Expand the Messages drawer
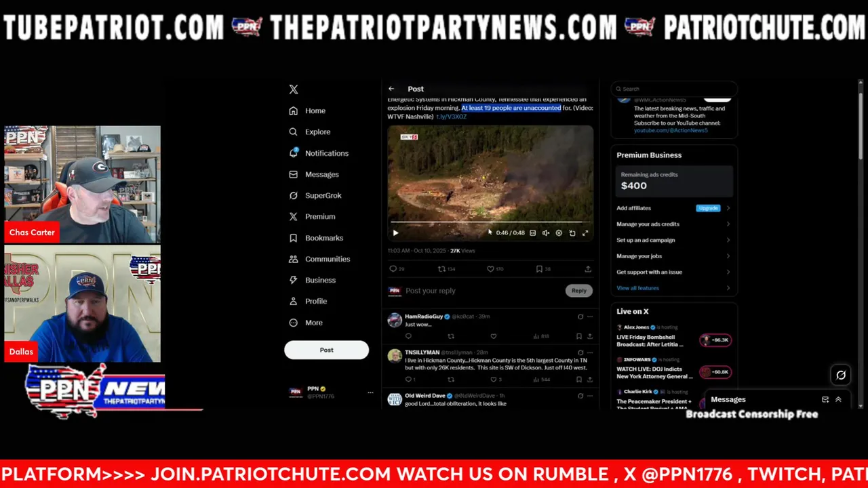Image resolution: width=868 pixels, height=488 pixels. pyautogui.click(x=838, y=400)
